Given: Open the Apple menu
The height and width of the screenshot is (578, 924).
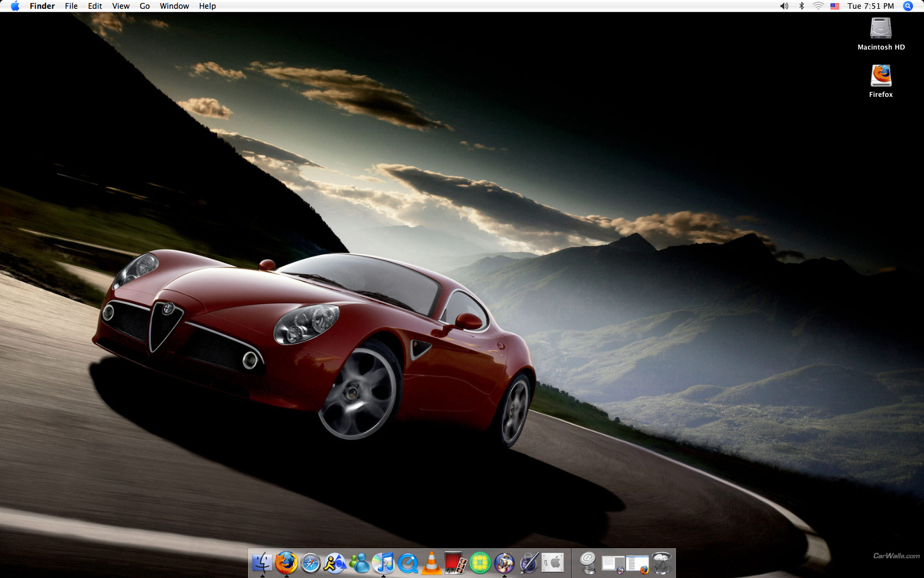Looking at the screenshot, I should tap(15, 6).
